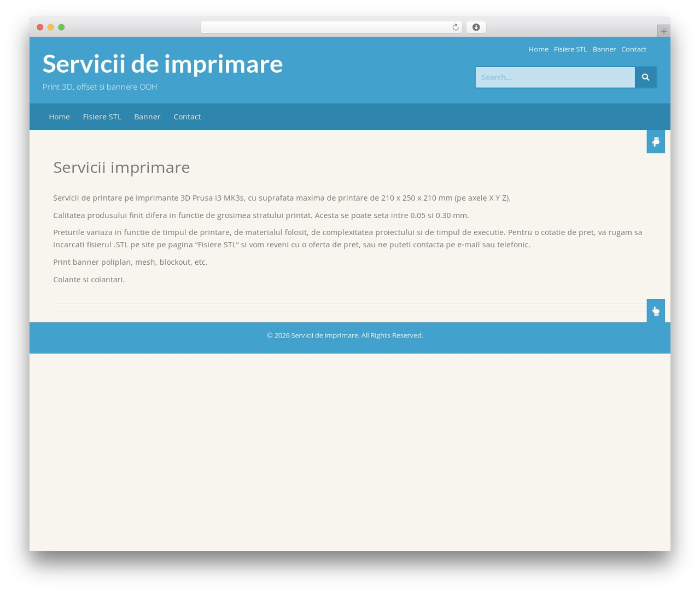Focus the Search... input field
Screen dimensions: 700x593
click(555, 77)
